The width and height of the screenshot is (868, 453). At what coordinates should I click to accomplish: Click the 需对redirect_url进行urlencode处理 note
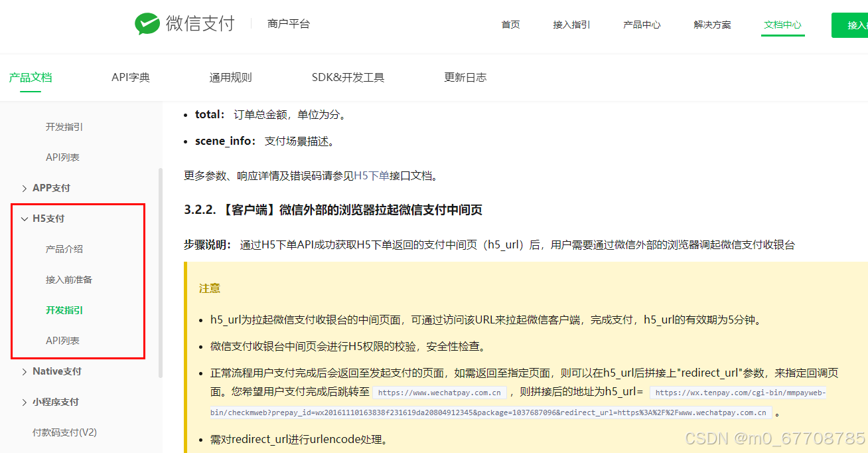299,439
